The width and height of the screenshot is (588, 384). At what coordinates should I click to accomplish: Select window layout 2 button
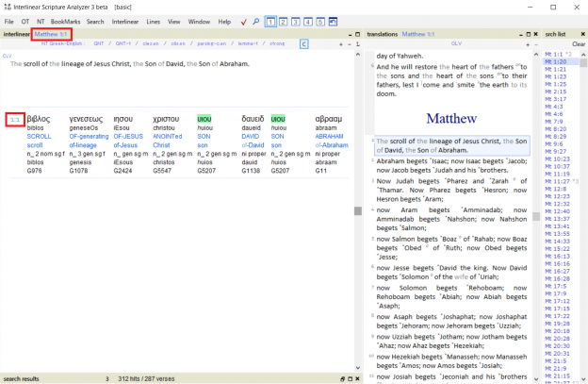(283, 22)
